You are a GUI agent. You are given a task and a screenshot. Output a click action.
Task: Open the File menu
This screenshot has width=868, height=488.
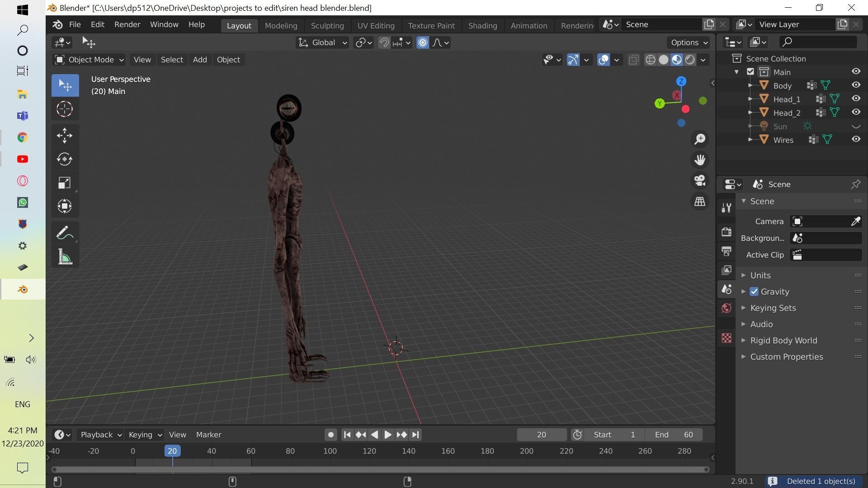[x=75, y=24]
